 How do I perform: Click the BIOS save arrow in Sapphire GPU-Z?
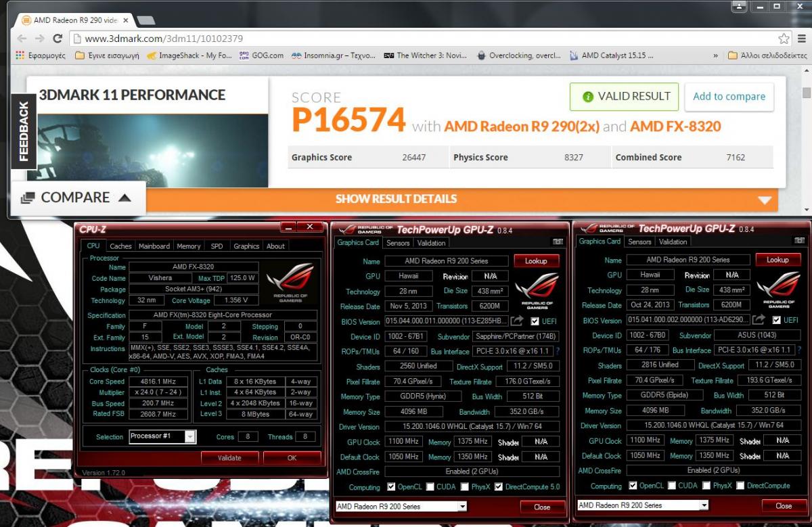tap(517, 321)
